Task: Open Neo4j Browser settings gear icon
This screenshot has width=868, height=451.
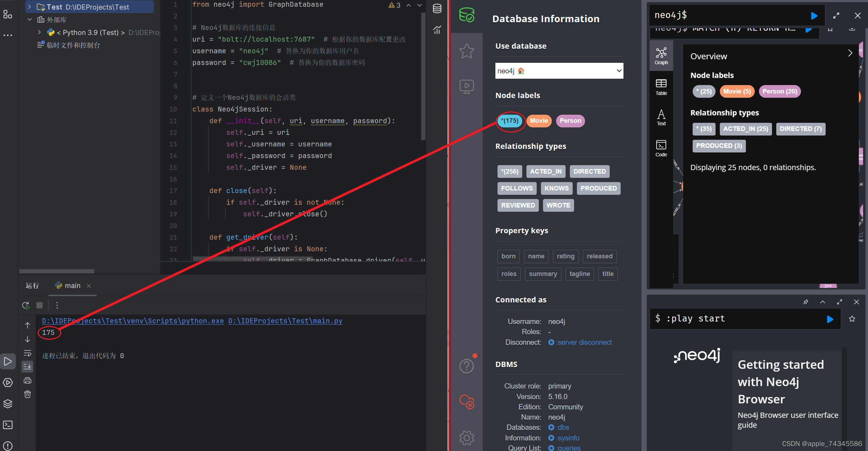Action: (466, 438)
